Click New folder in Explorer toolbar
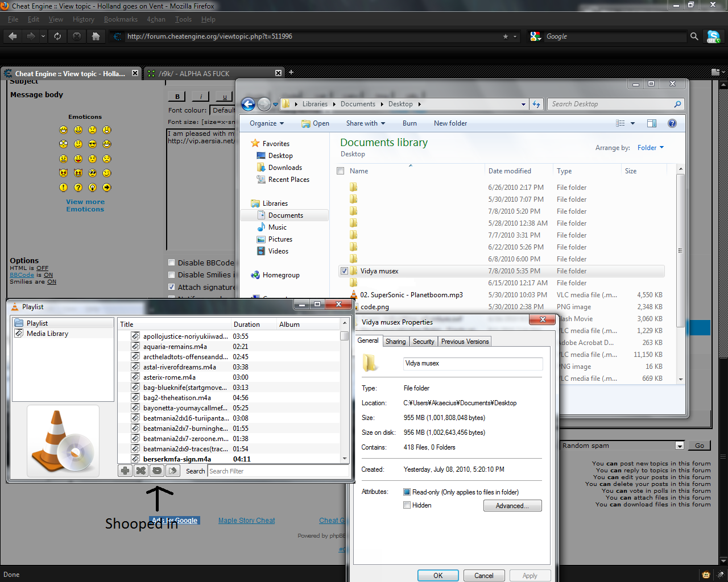 [450, 123]
